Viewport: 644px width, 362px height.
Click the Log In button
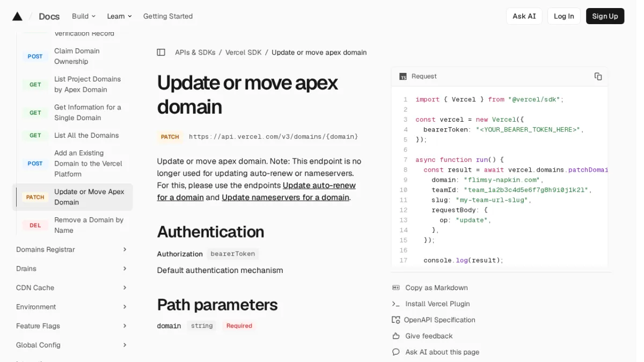pos(564,16)
